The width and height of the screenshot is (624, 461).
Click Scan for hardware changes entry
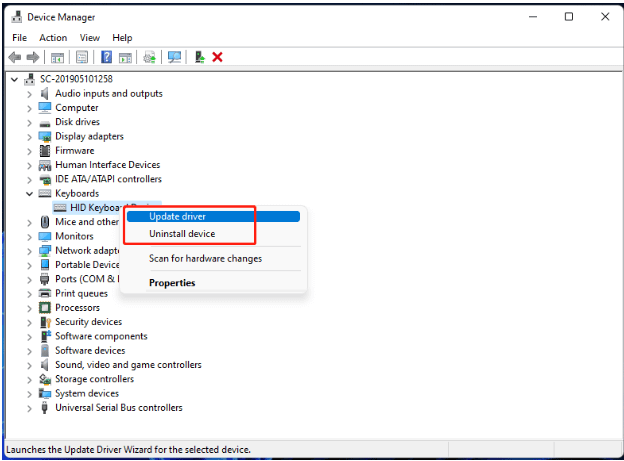tap(205, 259)
